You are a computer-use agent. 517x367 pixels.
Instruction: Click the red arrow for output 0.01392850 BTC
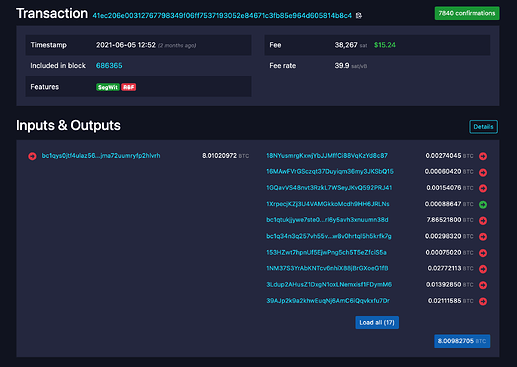coord(483,285)
